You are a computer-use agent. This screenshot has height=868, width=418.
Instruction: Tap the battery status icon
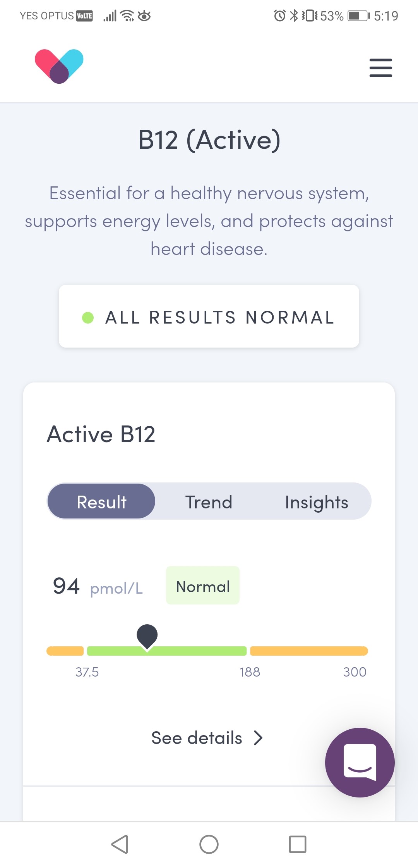(358, 16)
